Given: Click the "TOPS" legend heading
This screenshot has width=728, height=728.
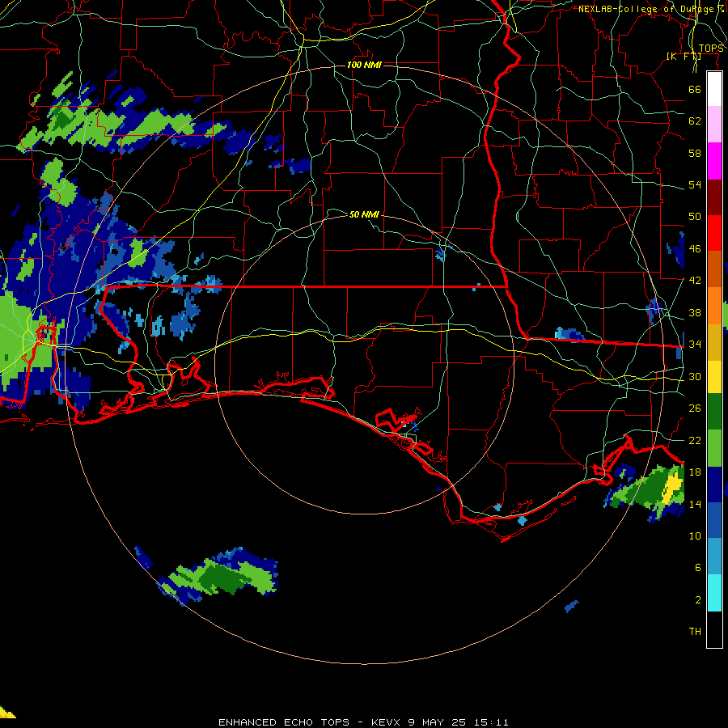Looking at the screenshot, I should click(x=710, y=49).
